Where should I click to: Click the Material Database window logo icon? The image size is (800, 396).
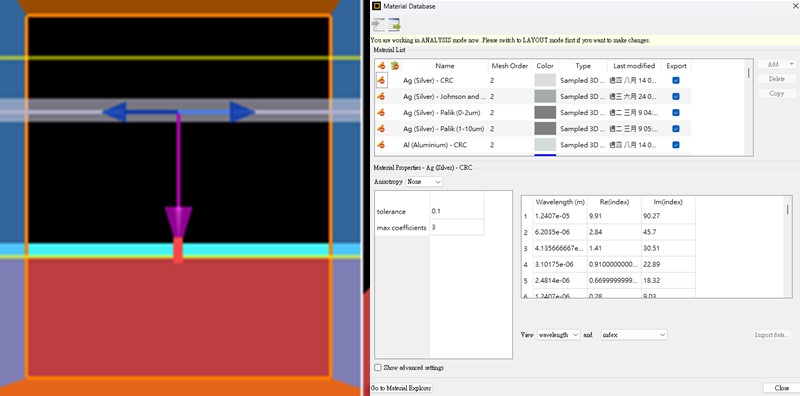[377, 6]
